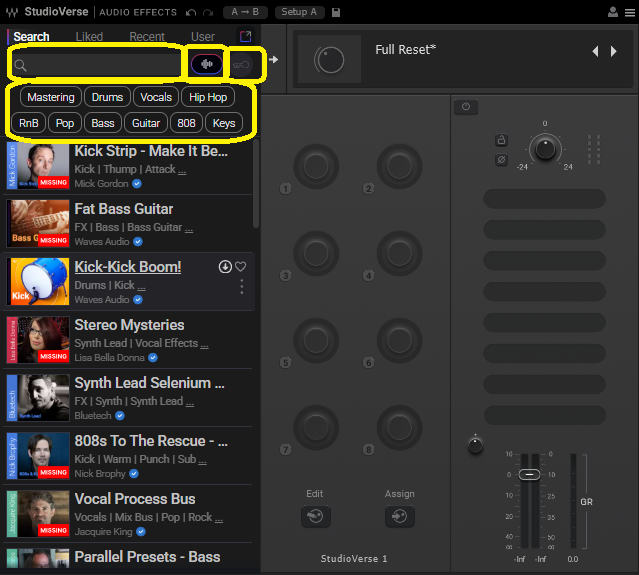
Task: Click the chain icon knob beside Full Reset
Action: (329, 59)
